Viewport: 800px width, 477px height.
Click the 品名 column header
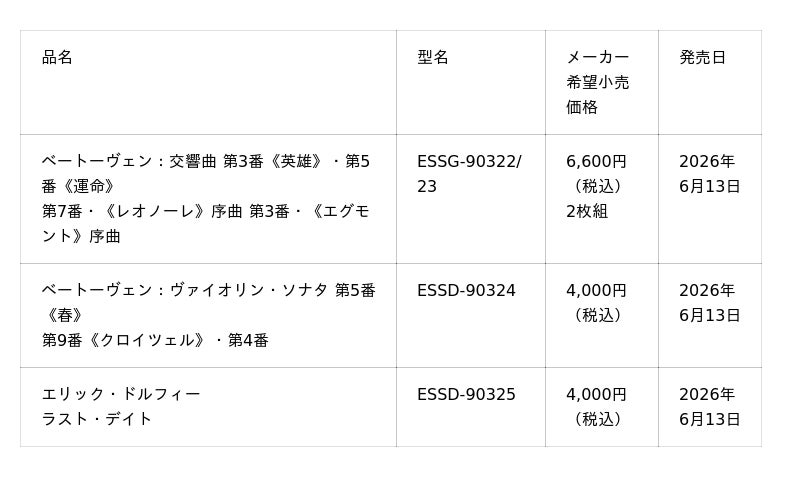click(x=57, y=58)
